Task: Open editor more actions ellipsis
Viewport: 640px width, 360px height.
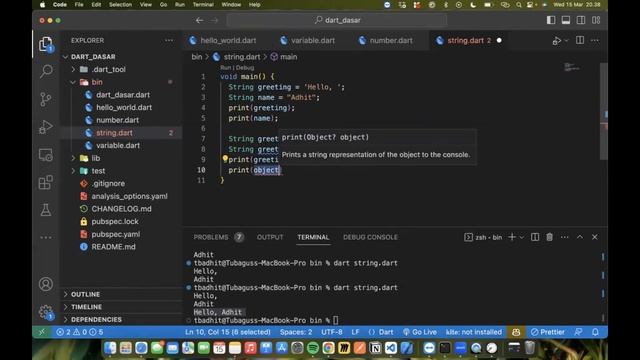Action: [x=595, y=40]
